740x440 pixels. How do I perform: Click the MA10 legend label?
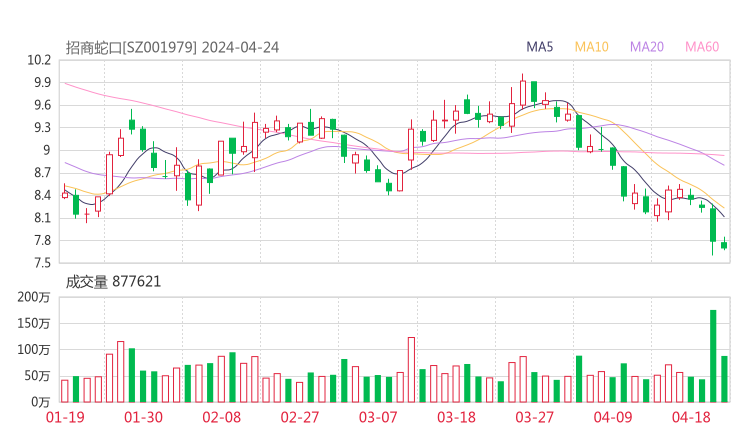591,47
